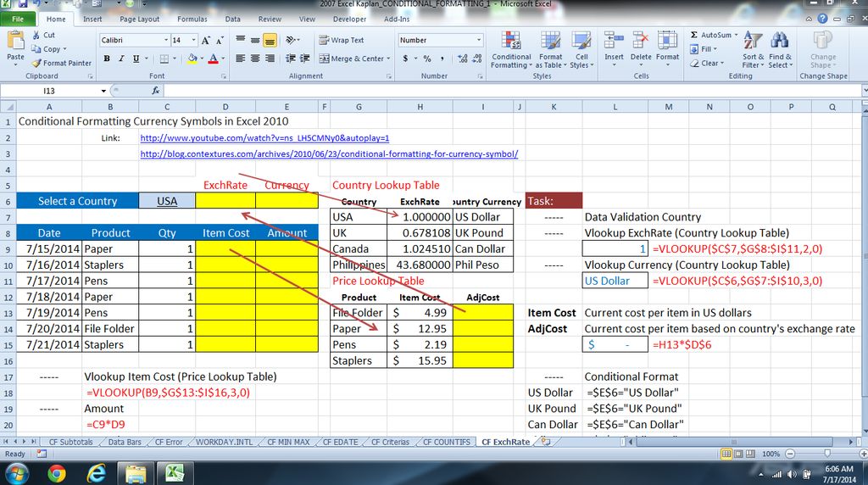Screen dimensions: 868x485
Task: Increase indent icon
Action: point(304,59)
